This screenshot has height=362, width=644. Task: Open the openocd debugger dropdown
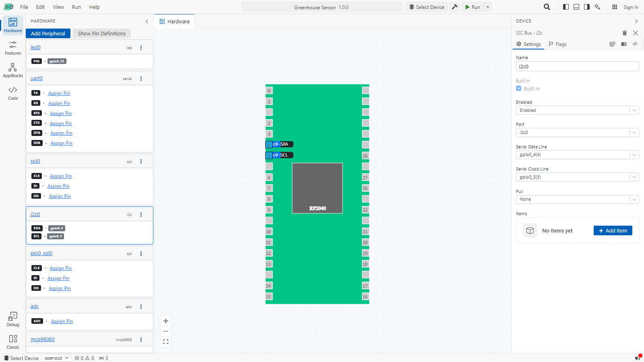coord(56,358)
